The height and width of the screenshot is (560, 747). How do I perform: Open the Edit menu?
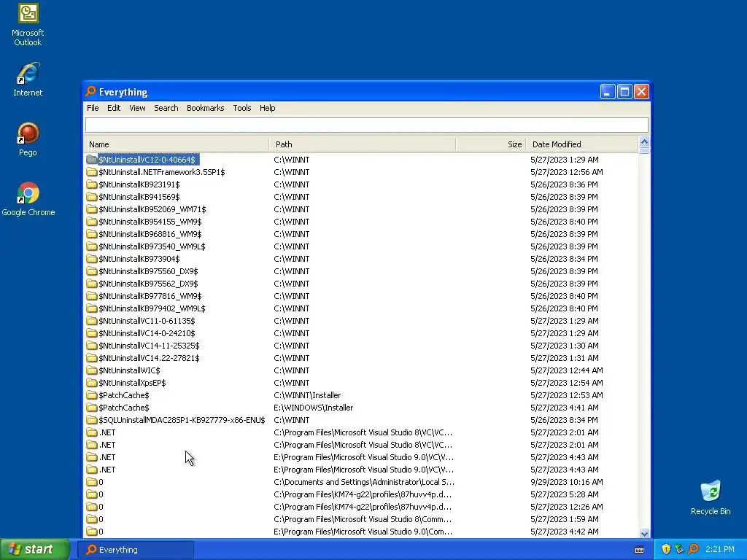click(x=114, y=108)
